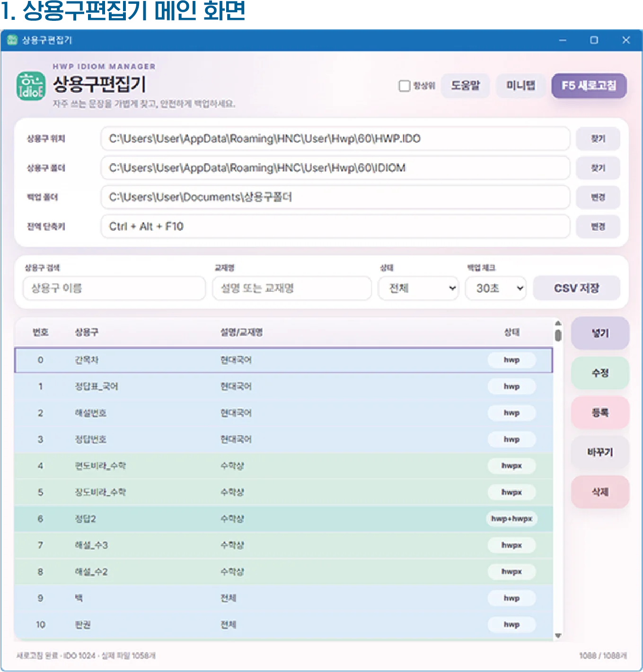Screen dimensions: 643x672
Task: Click the 상용구 폴더 path field
Action: pos(335,168)
